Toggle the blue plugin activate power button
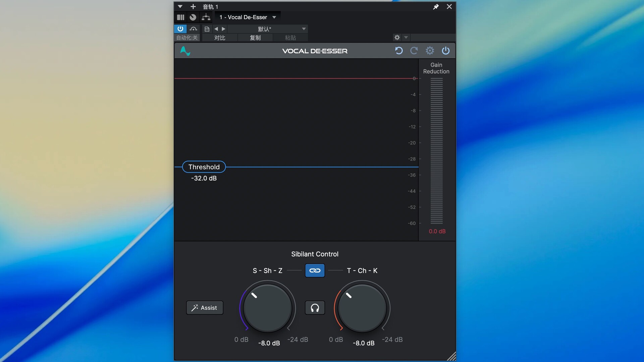Viewport: 644px width, 362px height. [180, 29]
